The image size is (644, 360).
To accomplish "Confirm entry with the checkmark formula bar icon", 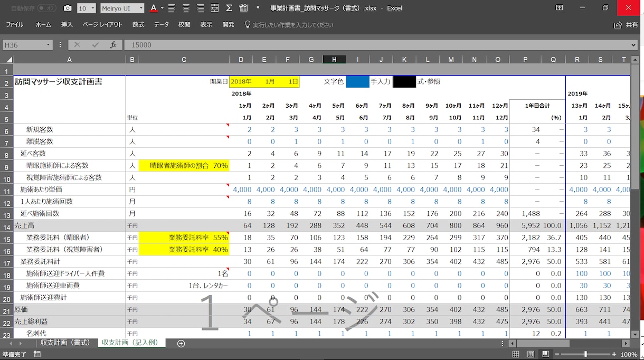I will coord(95,45).
